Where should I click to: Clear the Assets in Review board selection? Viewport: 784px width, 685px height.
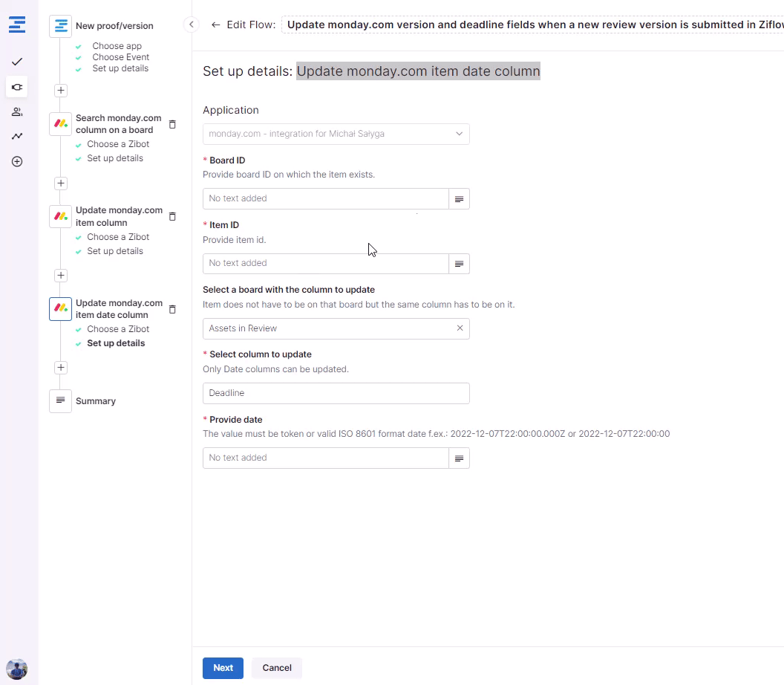click(x=460, y=328)
